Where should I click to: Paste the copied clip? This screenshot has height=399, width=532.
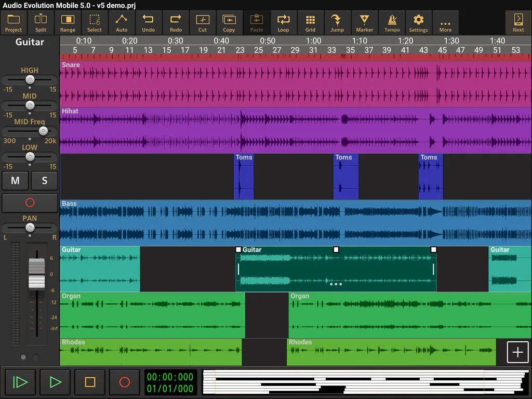point(256,22)
